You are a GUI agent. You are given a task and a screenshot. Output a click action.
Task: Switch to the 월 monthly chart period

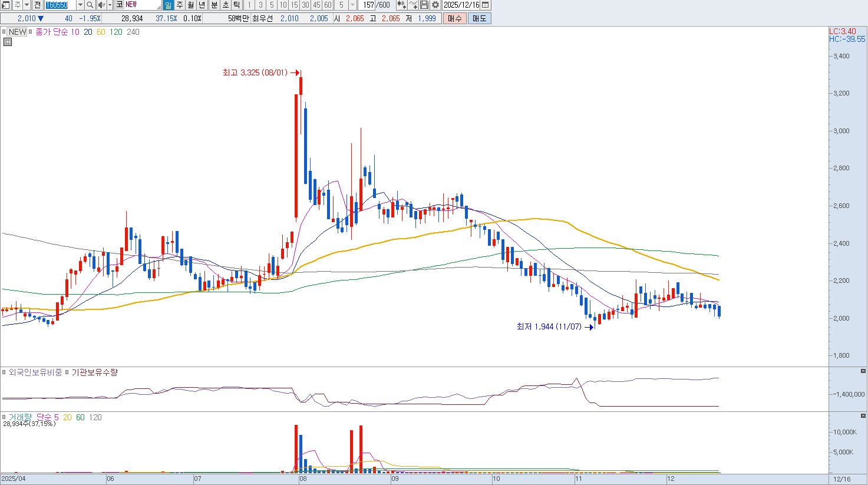click(x=191, y=5)
